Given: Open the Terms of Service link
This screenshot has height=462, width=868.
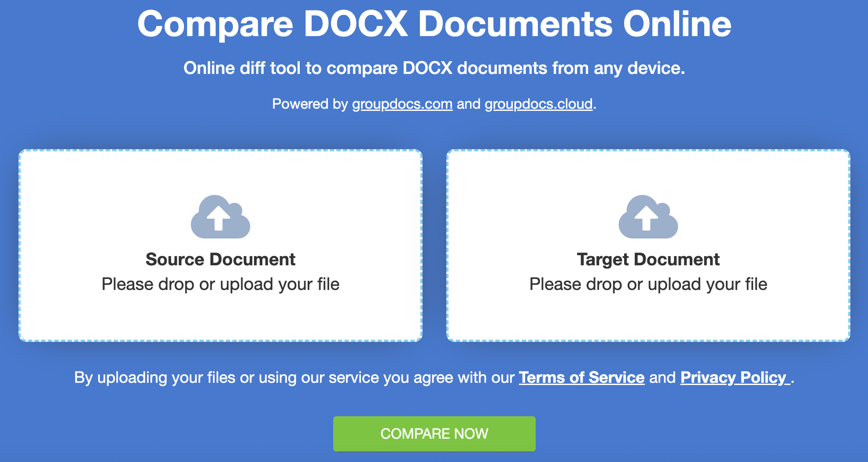Looking at the screenshot, I should pyautogui.click(x=581, y=378).
